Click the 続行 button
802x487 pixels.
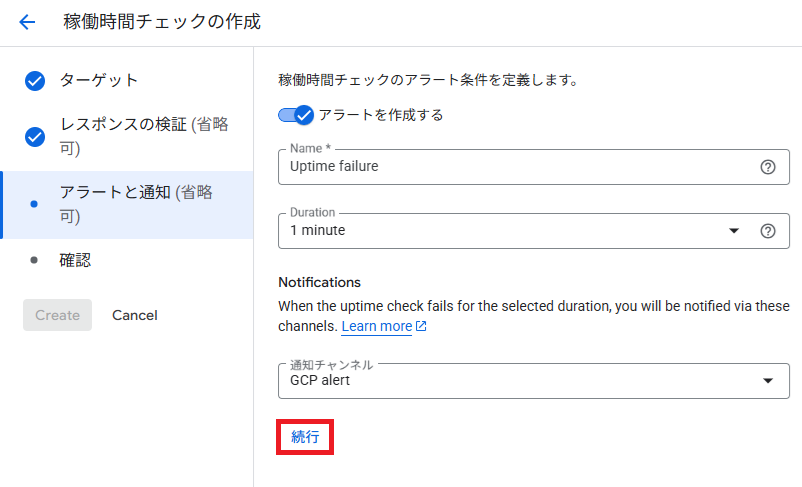coord(305,437)
